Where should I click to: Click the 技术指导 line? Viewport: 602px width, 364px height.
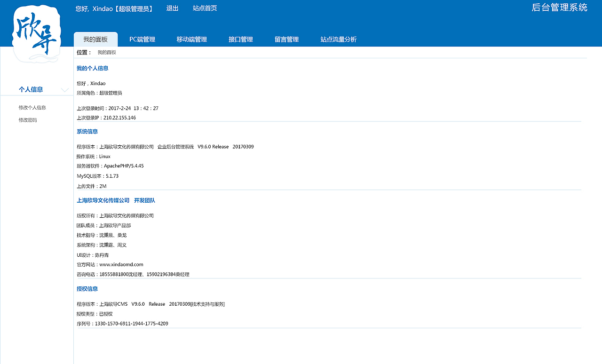102,235
